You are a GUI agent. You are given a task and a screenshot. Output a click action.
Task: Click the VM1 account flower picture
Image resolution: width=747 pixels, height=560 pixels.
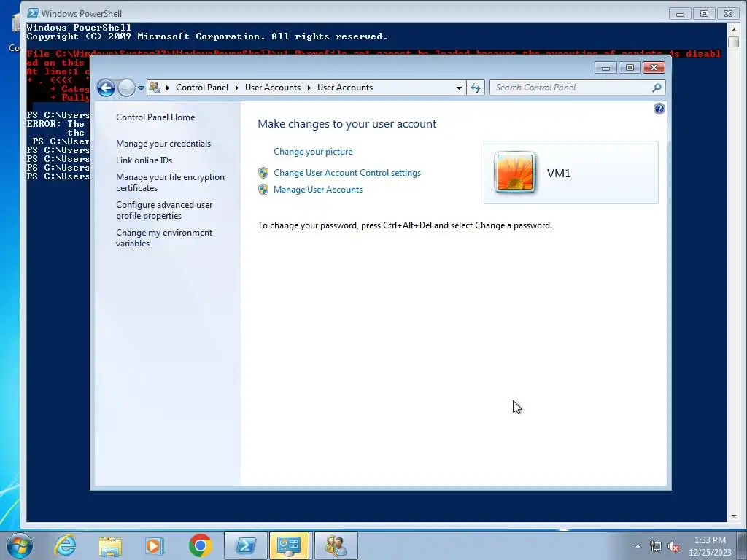point(514,172)
